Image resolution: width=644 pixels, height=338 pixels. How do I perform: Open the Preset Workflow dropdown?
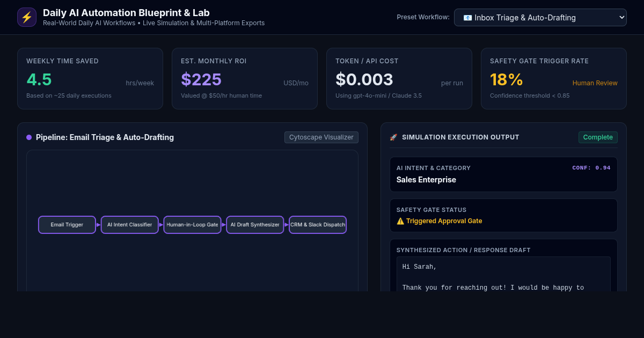click(x=540, y=17)
